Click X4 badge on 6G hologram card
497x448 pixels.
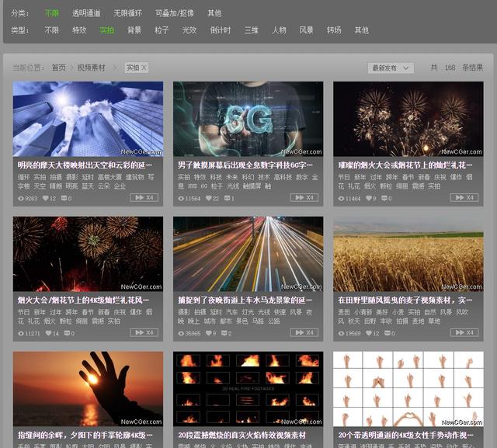click(304, 198)
